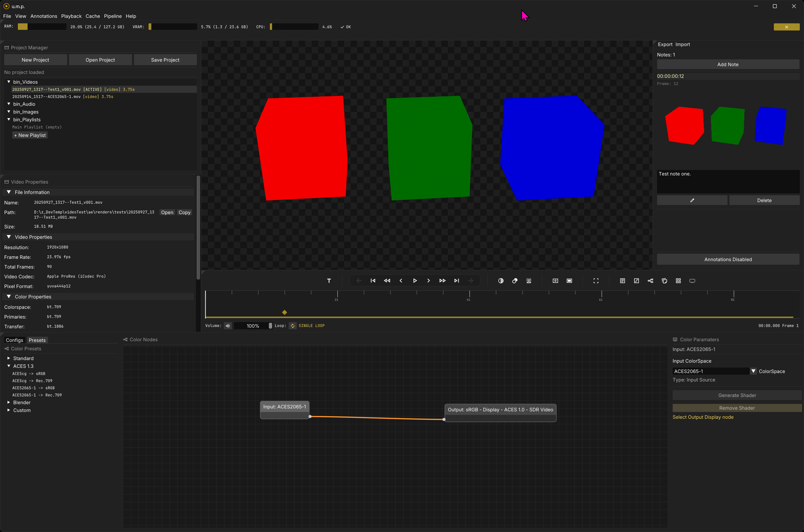Click the pencil edit note icon

692,200
